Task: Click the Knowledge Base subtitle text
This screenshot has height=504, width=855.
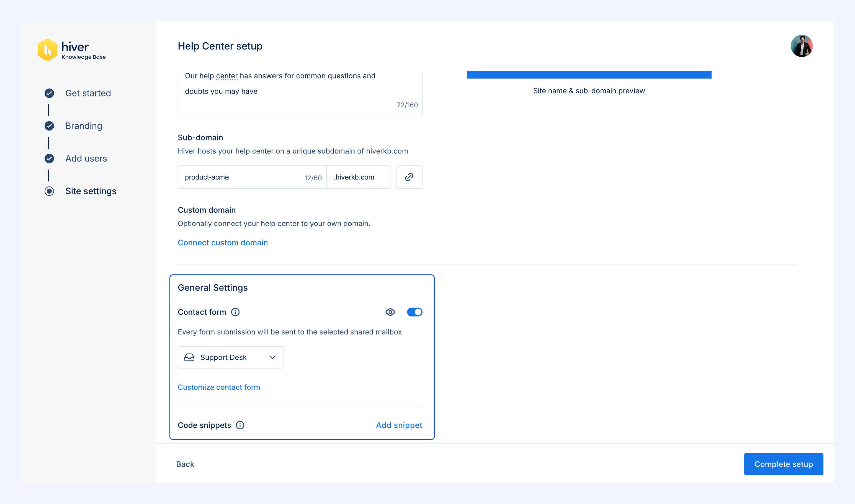Action: click(84, 57)
